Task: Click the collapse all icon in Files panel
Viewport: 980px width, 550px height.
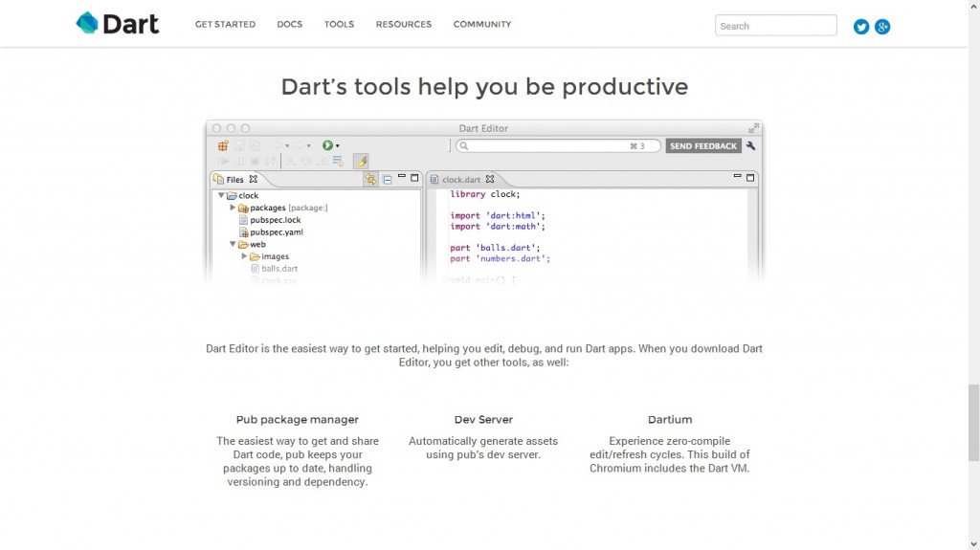Action: (x=387, y=179)
